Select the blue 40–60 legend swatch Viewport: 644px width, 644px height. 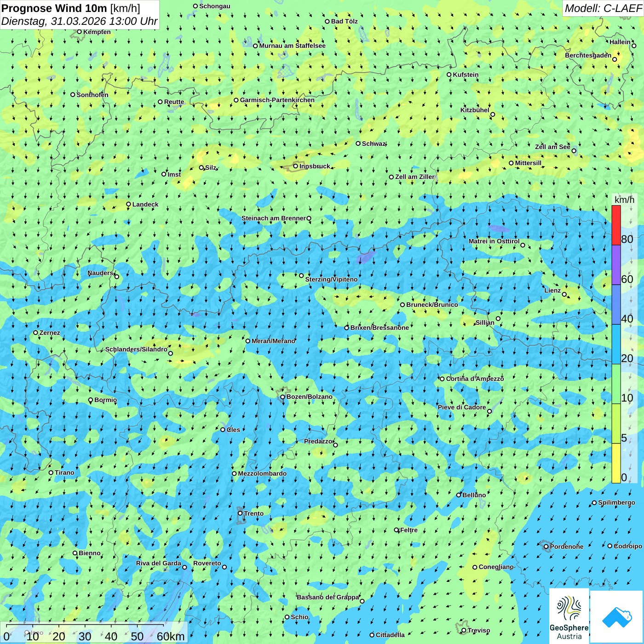[616, 305]
